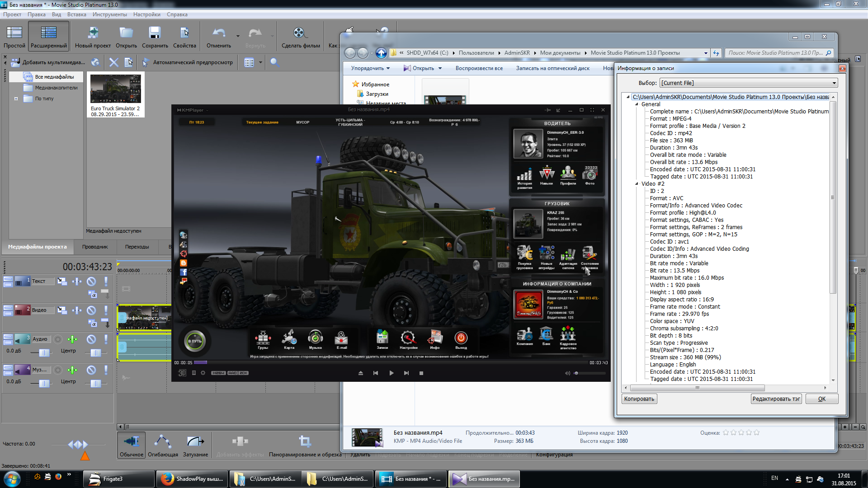Solo the Муз... track 4

(x=106, y=370)
